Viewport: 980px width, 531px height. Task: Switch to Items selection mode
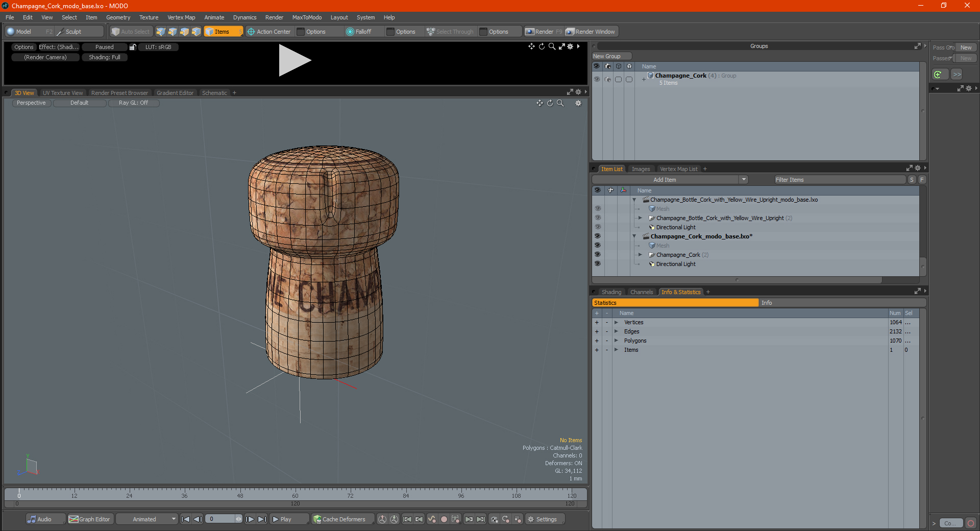pos(223,32)
